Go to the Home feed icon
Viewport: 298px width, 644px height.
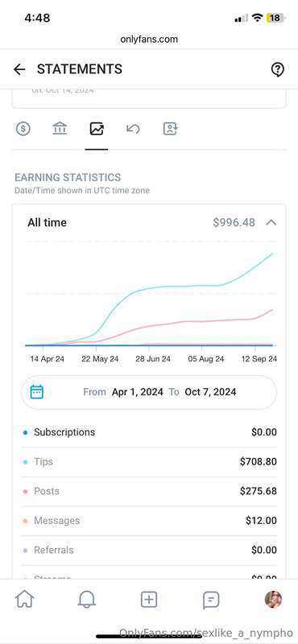(x=25, y=600)
